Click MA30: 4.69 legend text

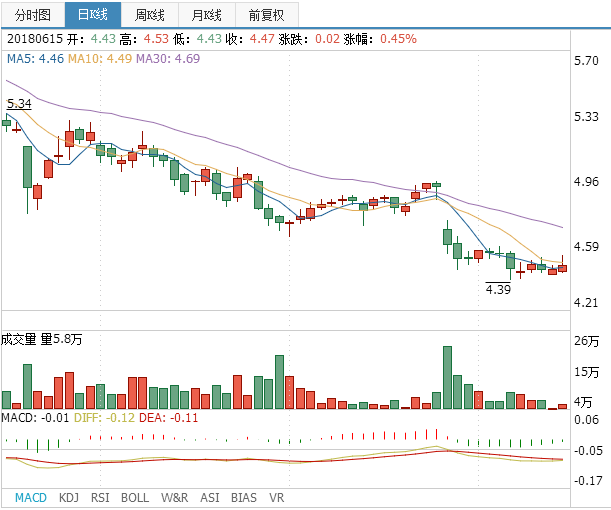coord(168,59)
